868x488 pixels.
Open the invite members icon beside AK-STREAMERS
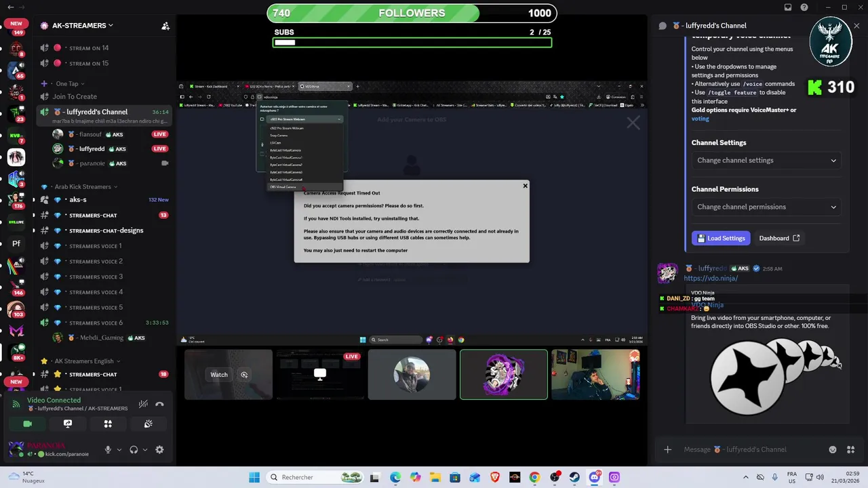point(165,26)
